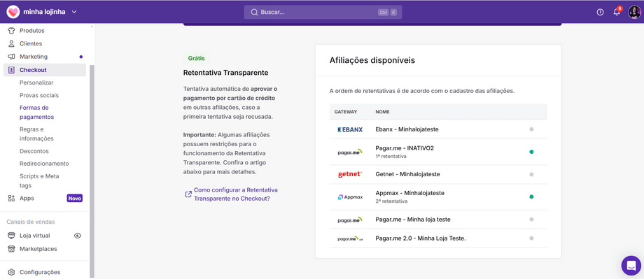This screenshot has width=644, height=279.
Task: Focus the Buscar search field
Action: click(x=323, y=13)
